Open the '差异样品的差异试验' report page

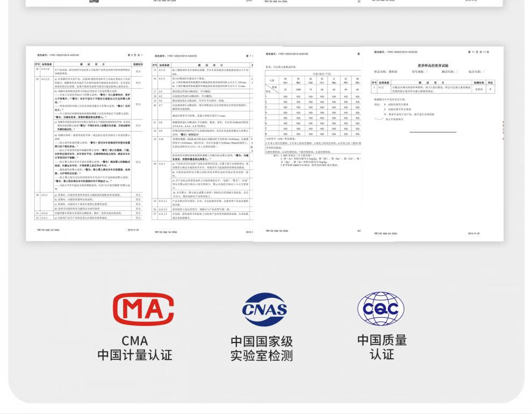[433, 144]
